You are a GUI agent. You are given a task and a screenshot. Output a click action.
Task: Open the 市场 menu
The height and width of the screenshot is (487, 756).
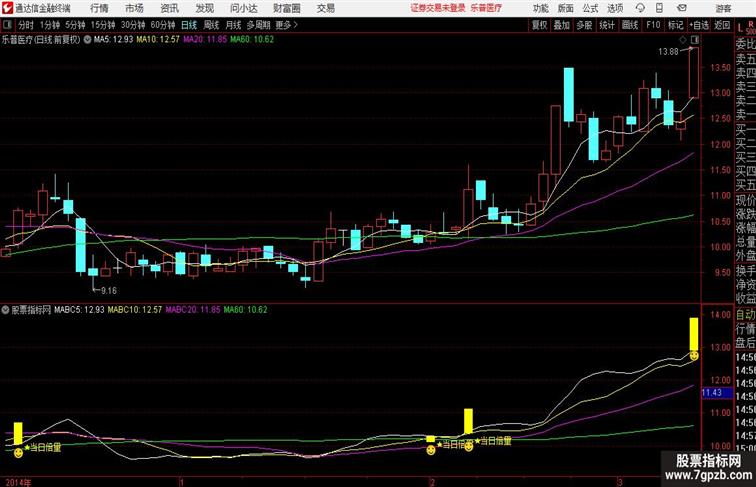pyautogui.click(x=134, y=8)
